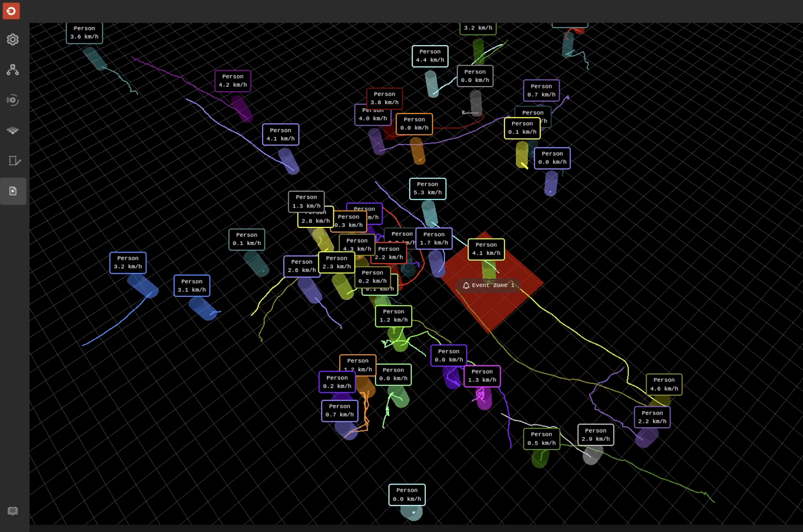Select the Person 0.5 km/h green label
This screenshot has height=532, width=803.
click(x=541, y=439)
